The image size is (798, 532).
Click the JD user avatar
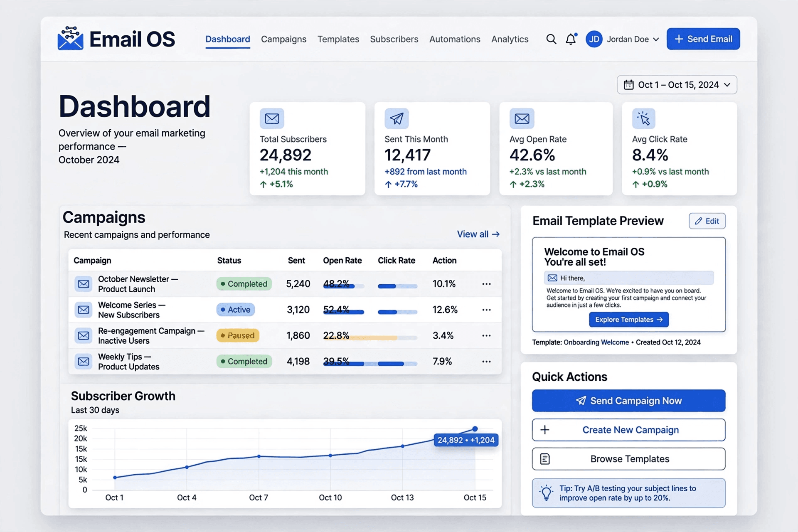point(594,39)
